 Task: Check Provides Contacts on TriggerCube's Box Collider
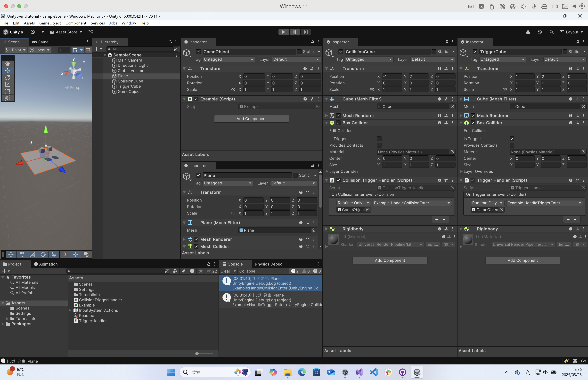tap(512, 145)
